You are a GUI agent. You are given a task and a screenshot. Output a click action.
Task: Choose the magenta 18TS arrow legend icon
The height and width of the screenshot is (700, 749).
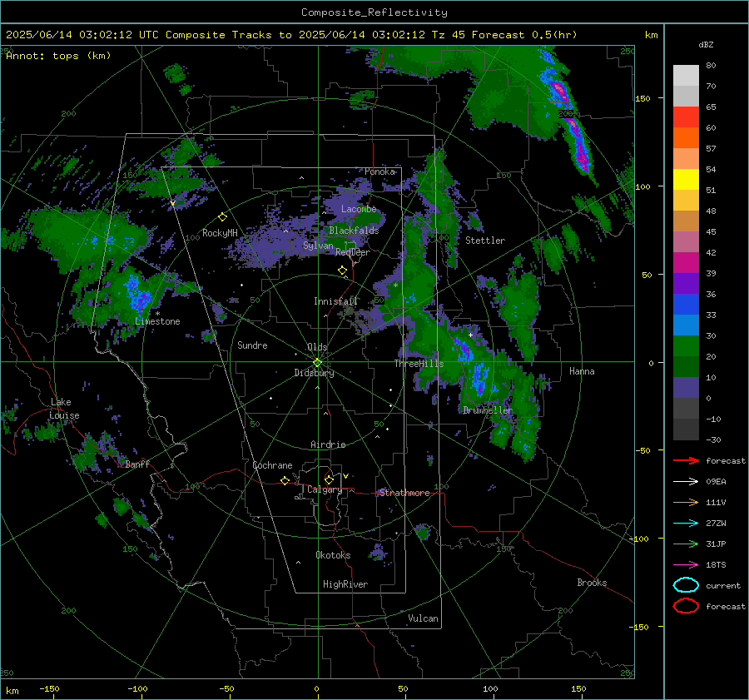686,565
